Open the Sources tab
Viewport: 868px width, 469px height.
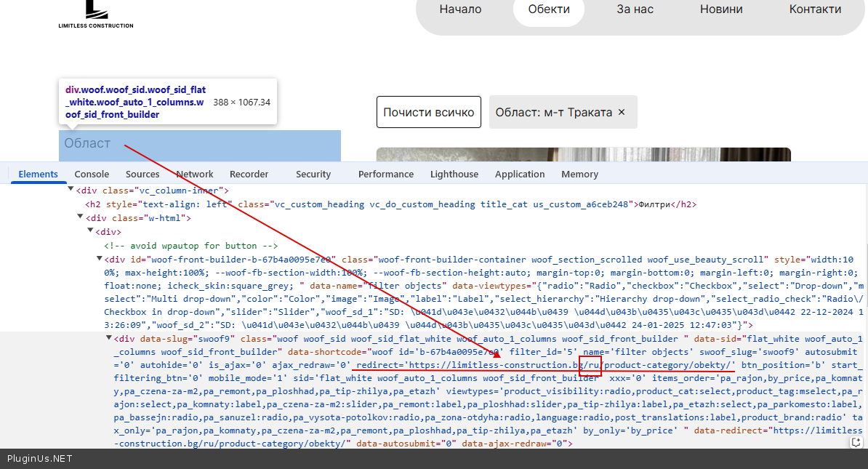click(142, 175)
